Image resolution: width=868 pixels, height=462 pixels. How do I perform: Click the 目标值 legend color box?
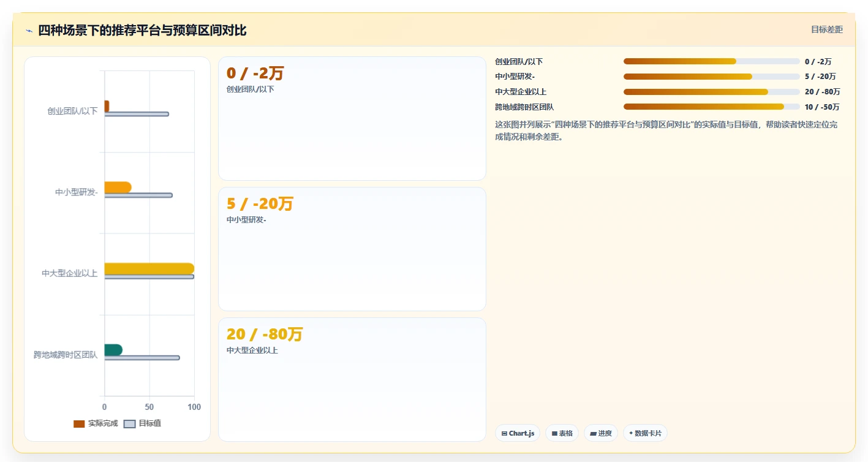pos(129,424)
